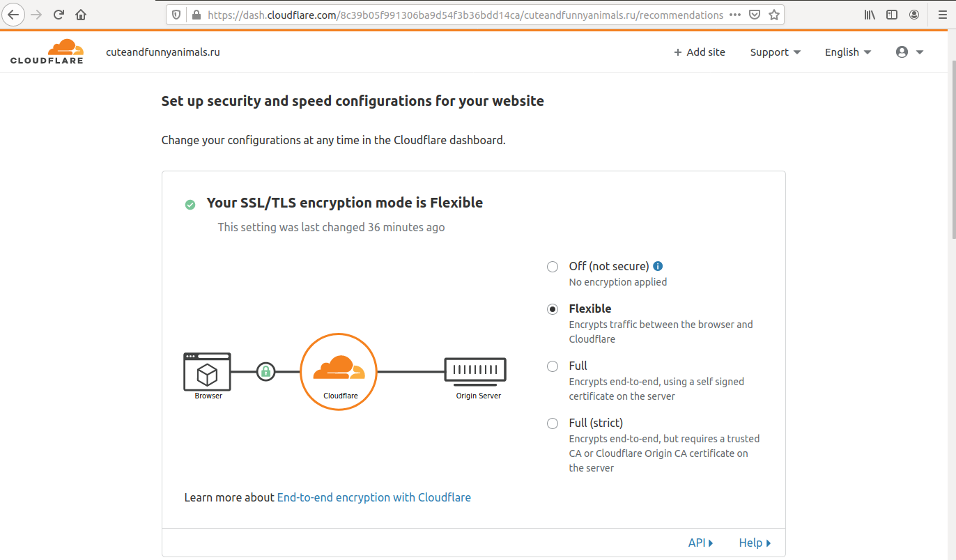
Task: Expand the Help section
Action: [755, 543]
